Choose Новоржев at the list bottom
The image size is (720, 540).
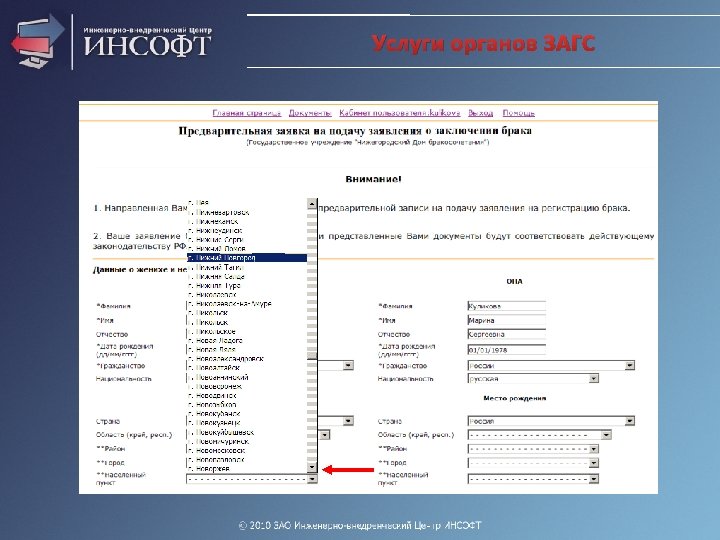(247, 469)
